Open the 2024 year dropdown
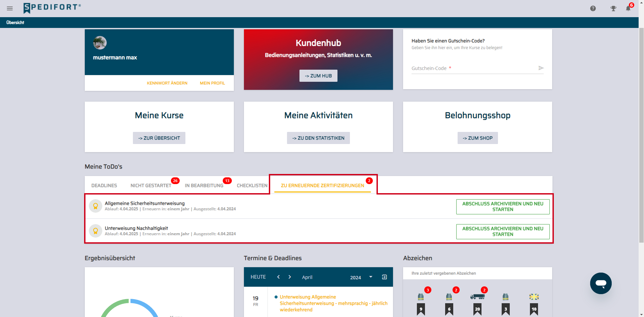Screen dimensions: 644x317 (361, 277)
